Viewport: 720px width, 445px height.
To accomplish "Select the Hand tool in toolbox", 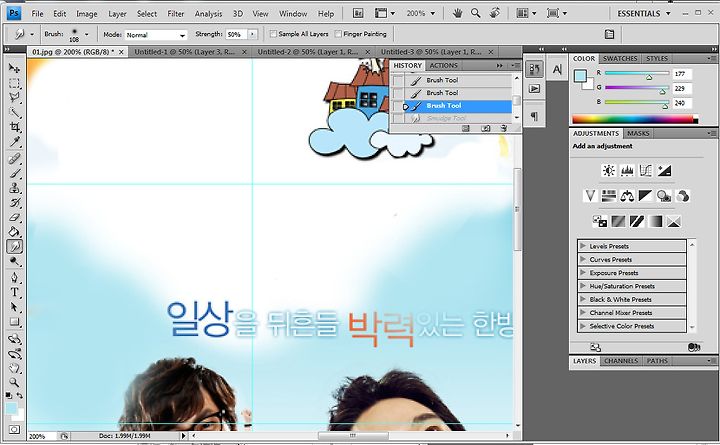I will pyautogui.click(x=14, y=368).
